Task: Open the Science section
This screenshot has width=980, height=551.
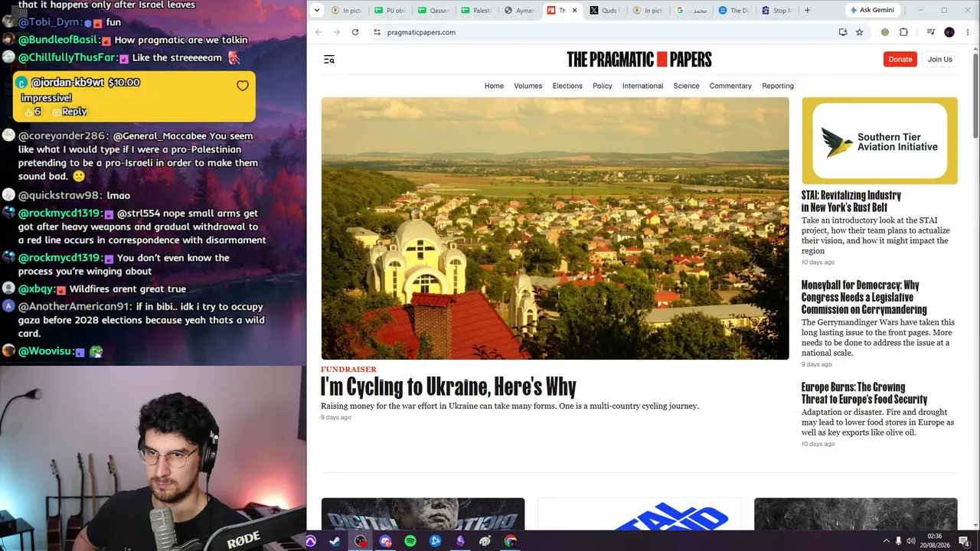Action: [686, 86]
